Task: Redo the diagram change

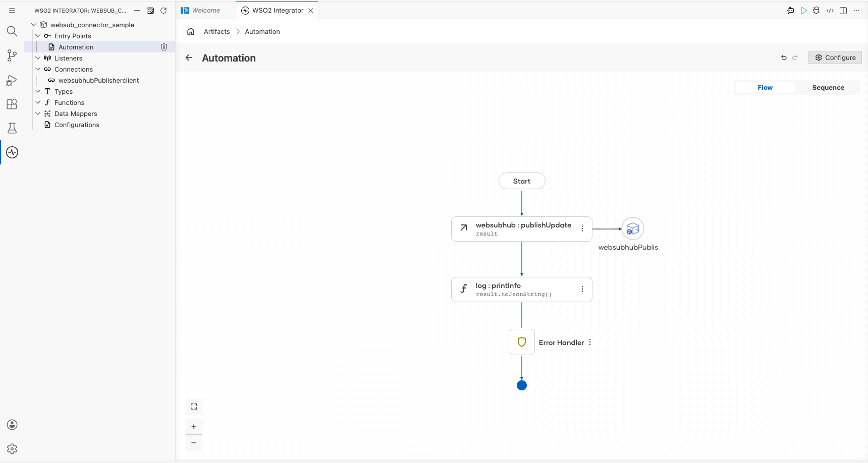Action: pyautogui.click(x=795, y=57)
